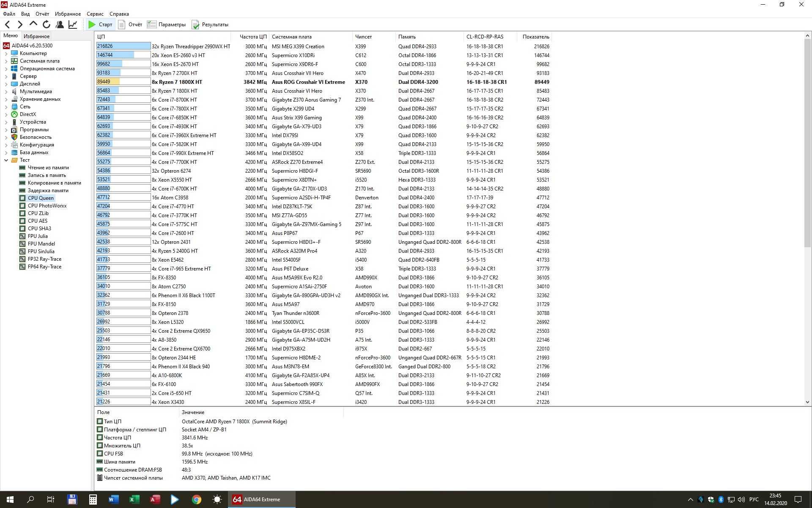Click the Forward navigation arrow
Image resolution: width=812 pixels, height=508 pixels.
coord(20,25)
